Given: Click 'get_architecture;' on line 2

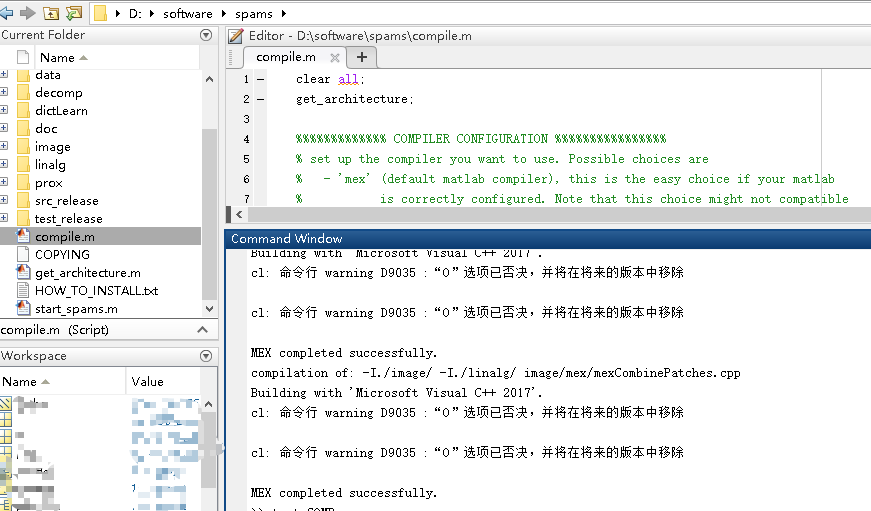Looking at the screenshot, I should coord(355,99).
